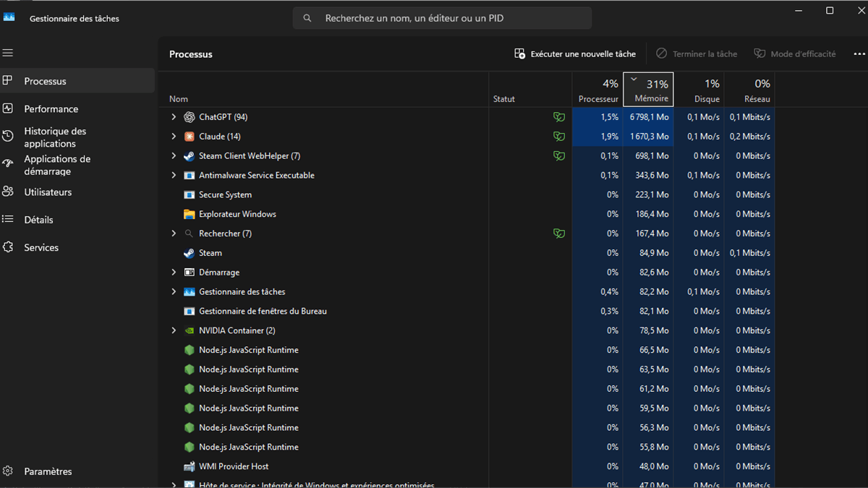Click the Antimalware Service Executable icon
868x488 pixels.
coord(190,176)
